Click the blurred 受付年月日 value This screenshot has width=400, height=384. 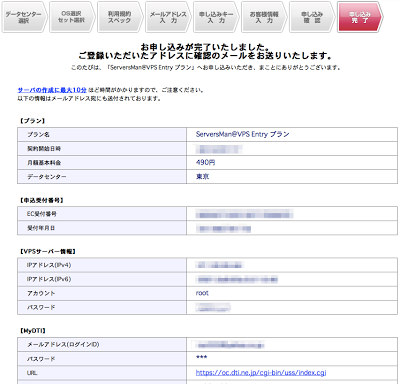coord(223,229)
